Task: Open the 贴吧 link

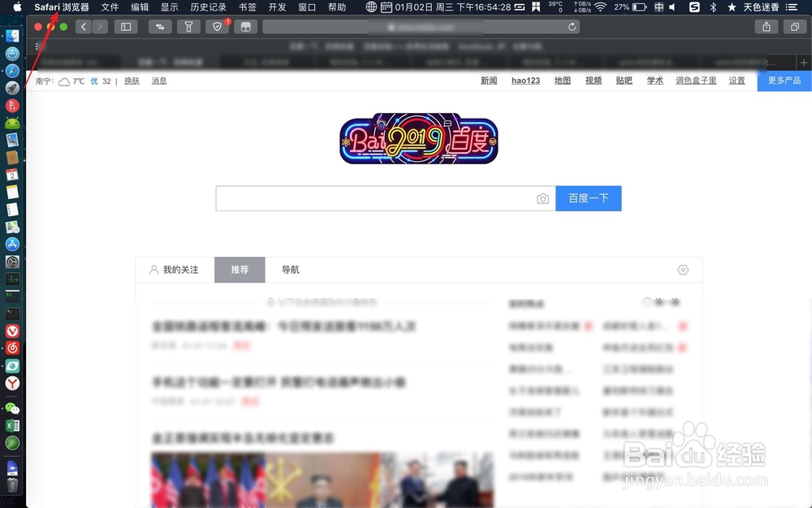Action: click(x=624, y=80)
